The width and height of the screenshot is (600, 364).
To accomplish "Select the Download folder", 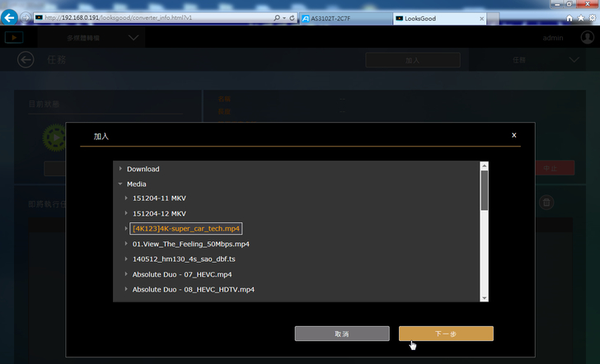I will [143, 169].
